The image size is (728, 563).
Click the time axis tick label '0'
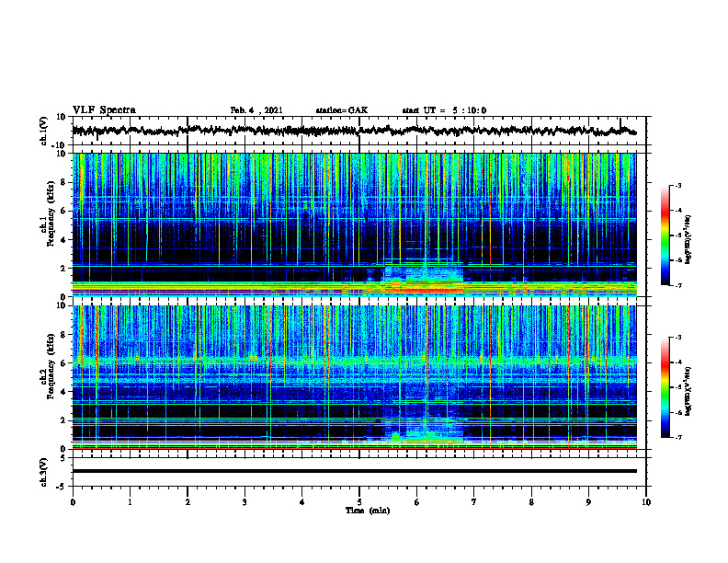pos(73,502)
